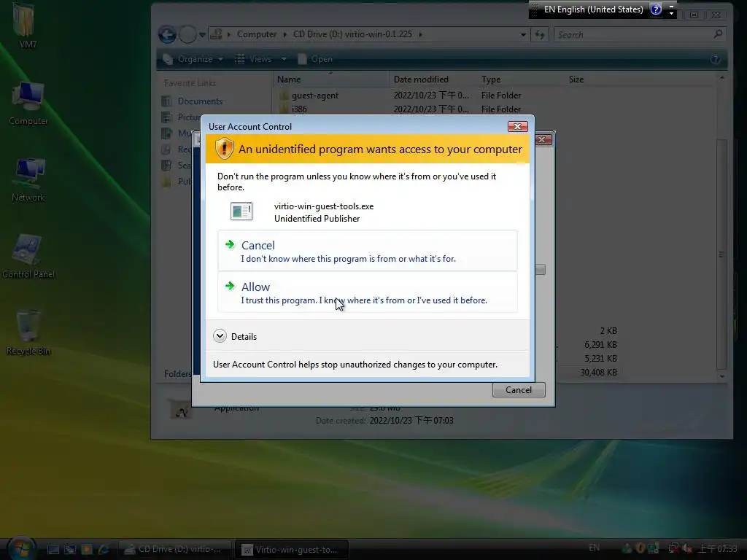Select the guest-agent folder
747x560 pixels.
click(315, 96)
